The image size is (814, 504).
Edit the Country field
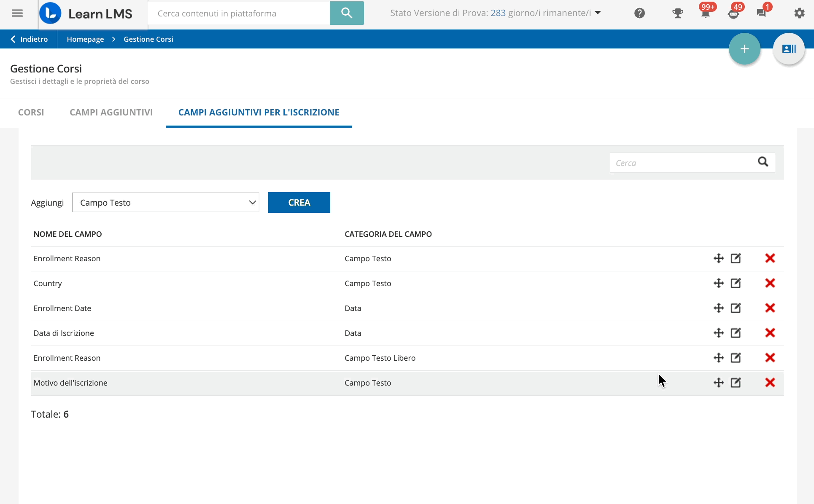coord(736,283)
